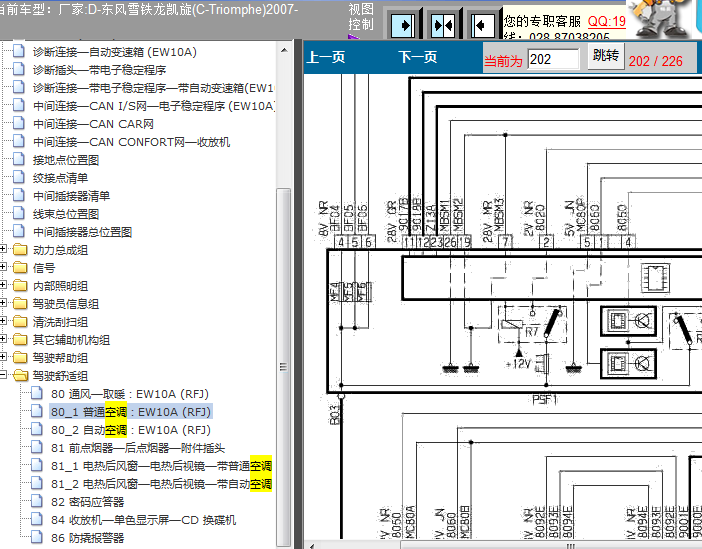Open 81_1 电热后风窗 带普通空调 diagram

(x=161, y=466)
